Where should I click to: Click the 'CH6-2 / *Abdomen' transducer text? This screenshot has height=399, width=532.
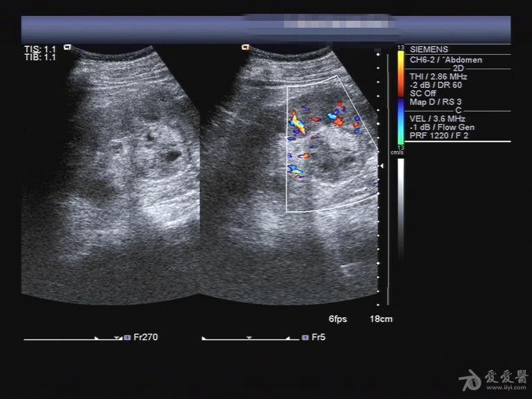point(446,60)
